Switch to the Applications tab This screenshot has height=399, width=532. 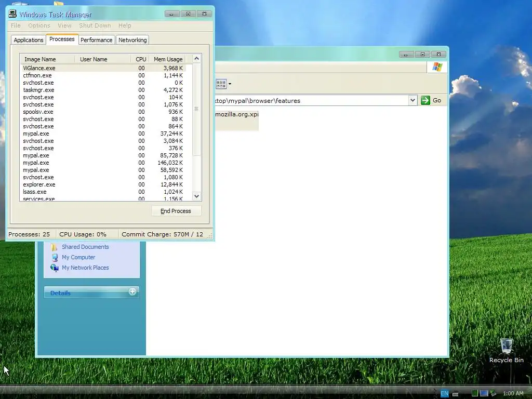[29, 40]
